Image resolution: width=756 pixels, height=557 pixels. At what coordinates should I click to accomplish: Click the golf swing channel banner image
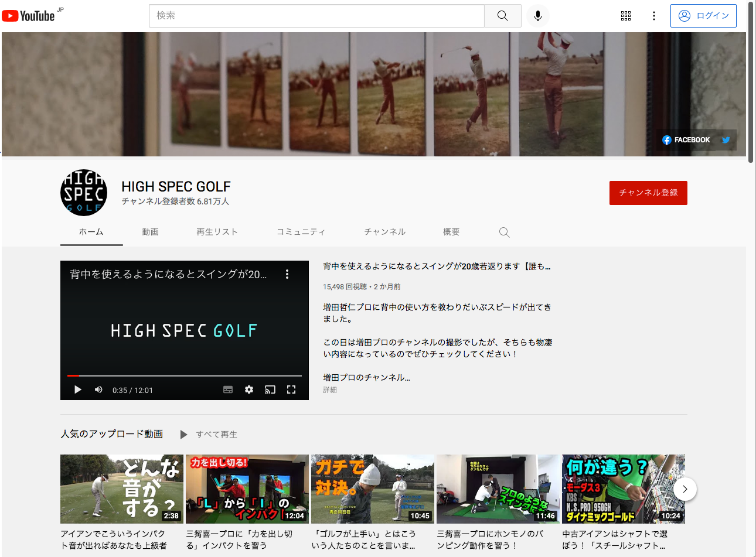coord(374,94)
